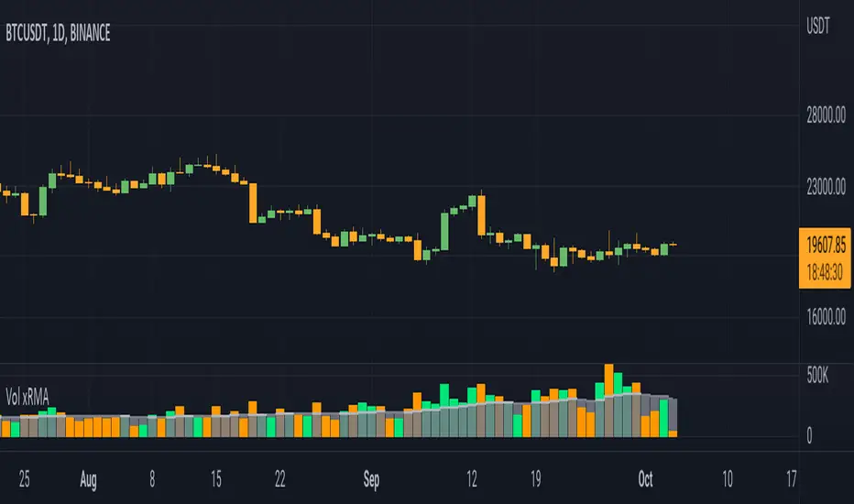This screenshot has height=504, width=854.
Task: Click the 0 label on the volume axis
Action: tap(806, 437)
